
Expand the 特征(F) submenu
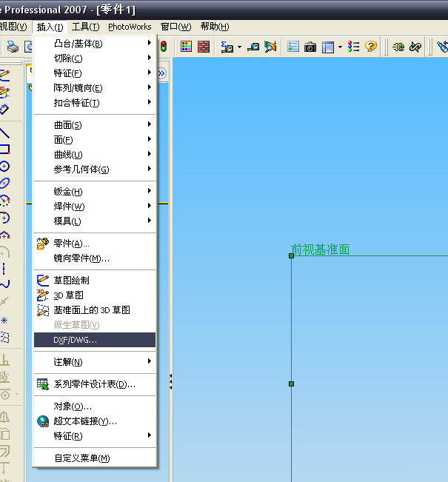94,73
